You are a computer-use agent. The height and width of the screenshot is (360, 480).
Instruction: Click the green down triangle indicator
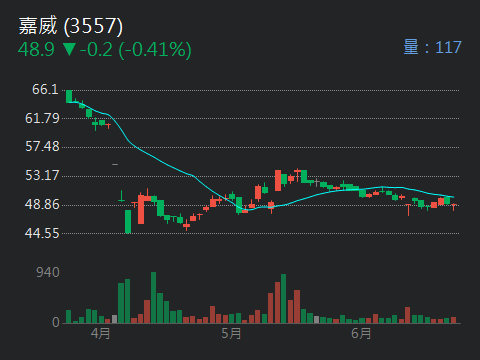click(69, 49)
